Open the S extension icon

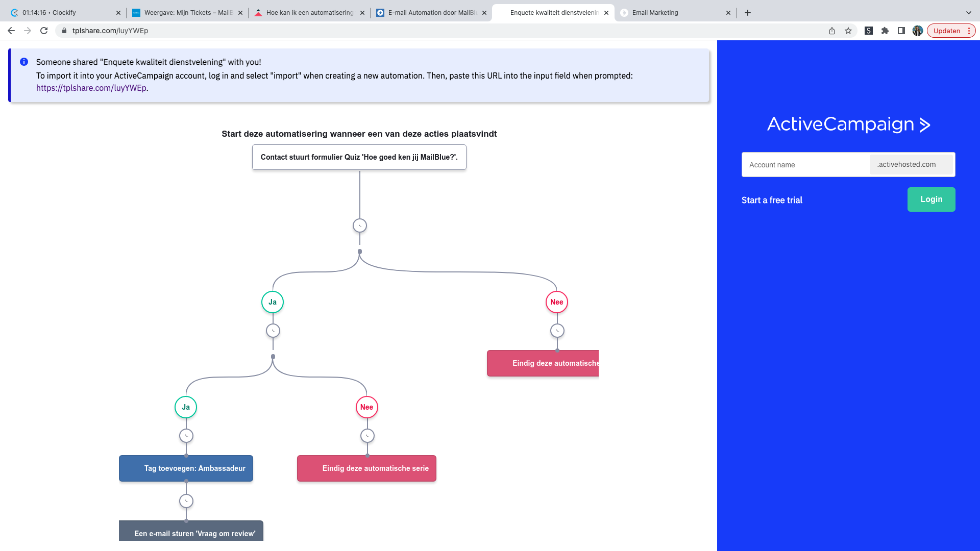click(869, 31)
